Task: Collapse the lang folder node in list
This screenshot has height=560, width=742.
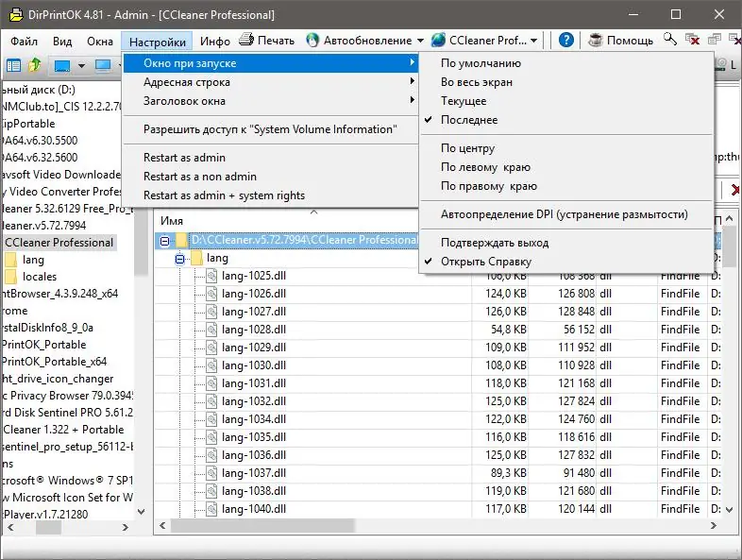Action: (179, 259)
